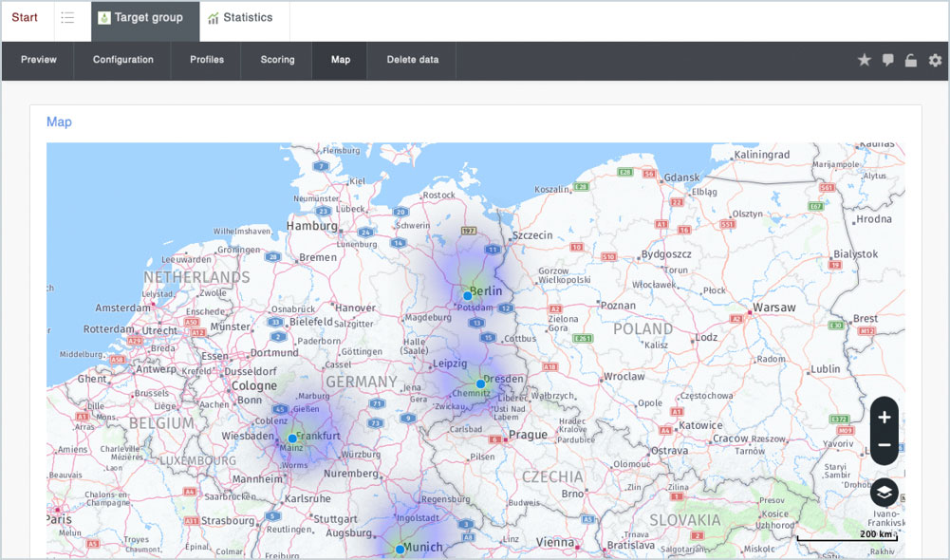Go to the Start tab

pos(25,18)
